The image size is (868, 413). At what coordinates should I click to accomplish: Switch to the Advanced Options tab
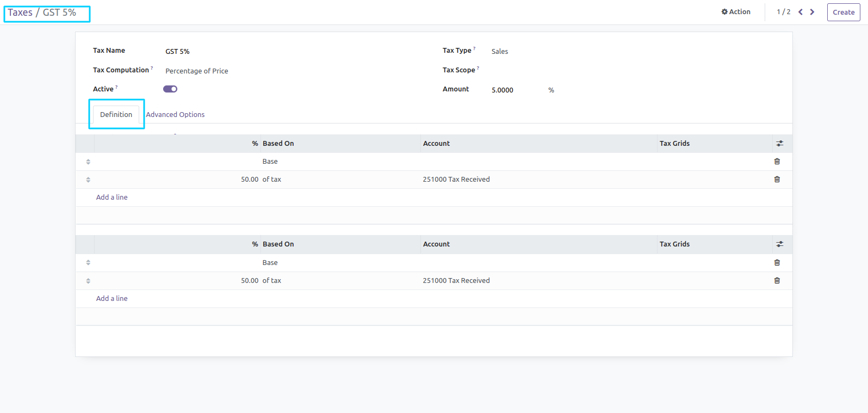click(175, 115)
